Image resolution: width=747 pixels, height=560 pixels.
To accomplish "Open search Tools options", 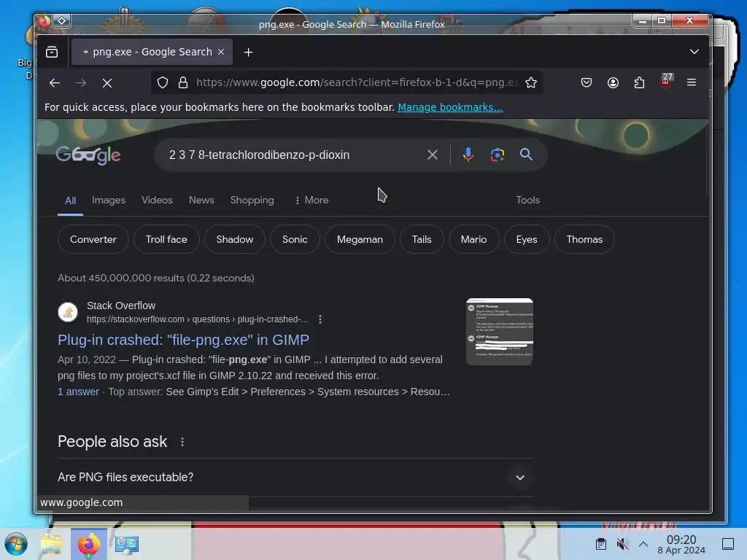I will pos(528,200).
